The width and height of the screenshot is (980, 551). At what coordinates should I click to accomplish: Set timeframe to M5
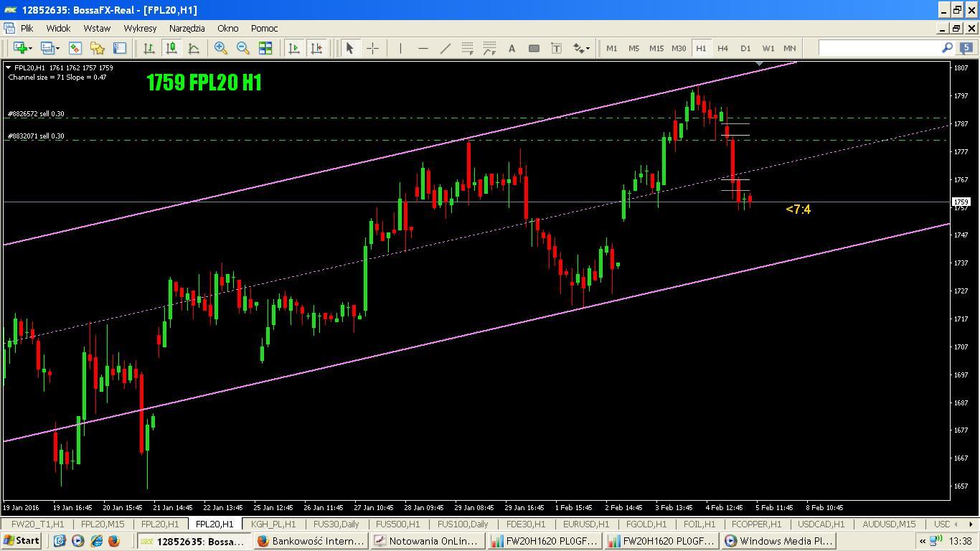pos(633,48)
